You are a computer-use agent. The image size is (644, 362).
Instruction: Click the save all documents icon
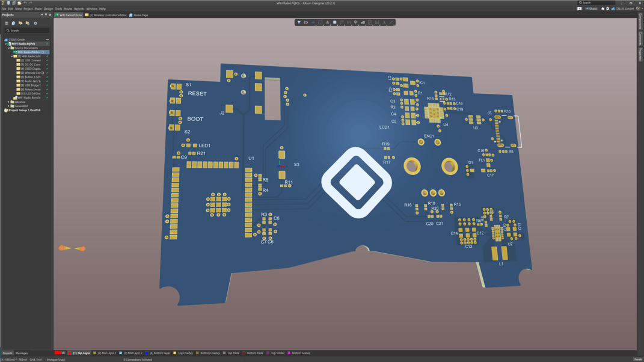[14, 3]
